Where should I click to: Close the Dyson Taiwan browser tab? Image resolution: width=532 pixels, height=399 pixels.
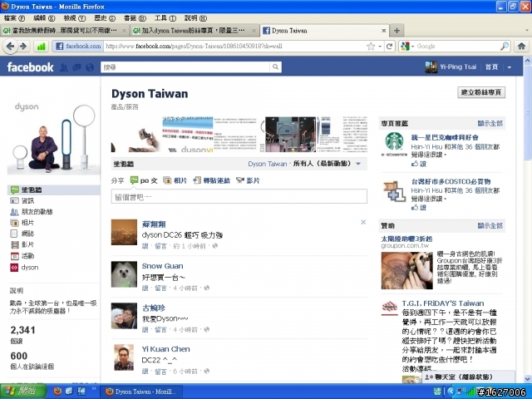tap(384, 31)
